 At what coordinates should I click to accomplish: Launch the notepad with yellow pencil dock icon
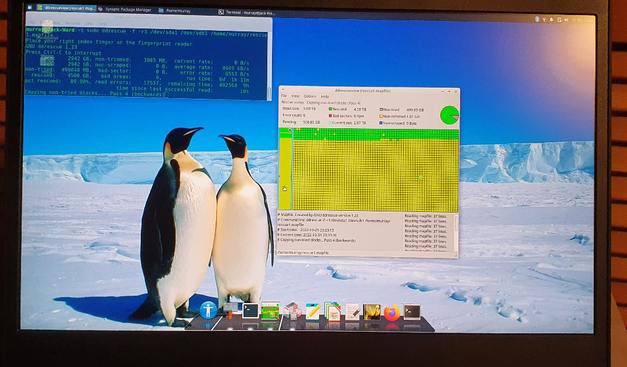pos(313,311)
